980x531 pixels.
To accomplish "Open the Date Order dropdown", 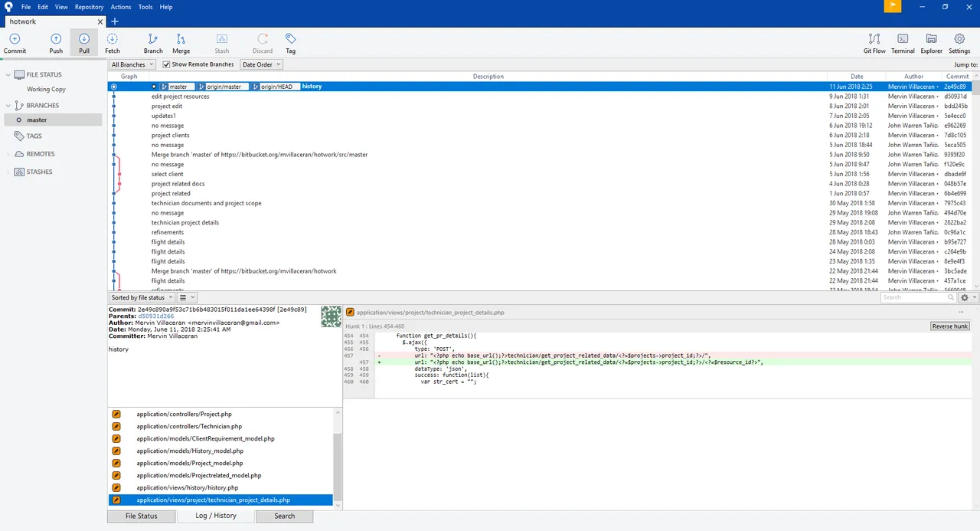I will pos(261,64).
